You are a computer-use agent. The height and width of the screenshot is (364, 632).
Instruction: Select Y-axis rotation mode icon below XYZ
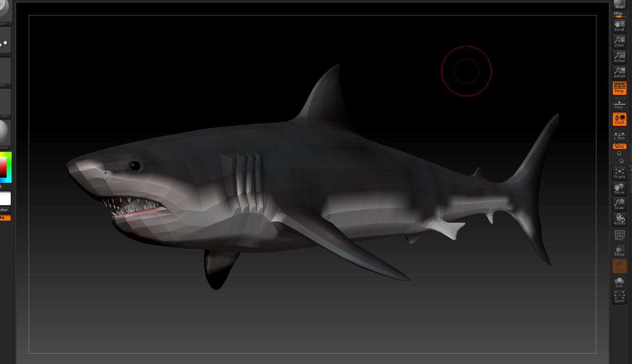(x=619, y=154)
